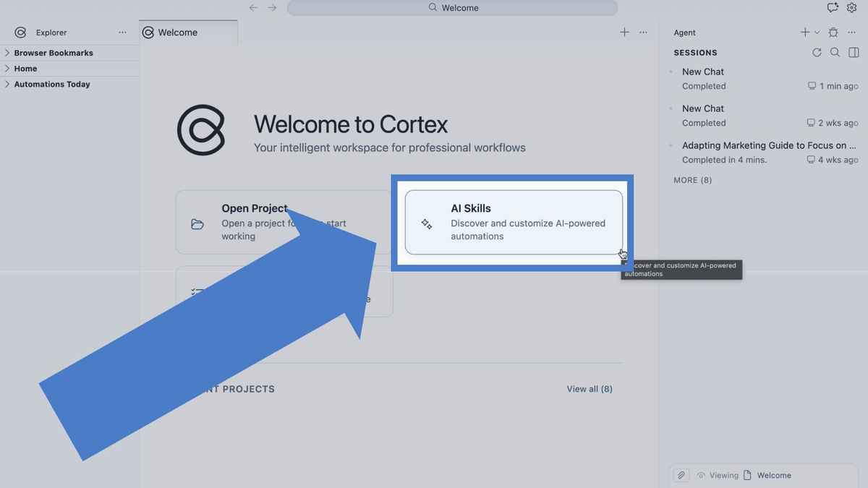The image size is (868, 488).
Task: Click the Welcome file chip in chat input
Action: coord(767,475)
